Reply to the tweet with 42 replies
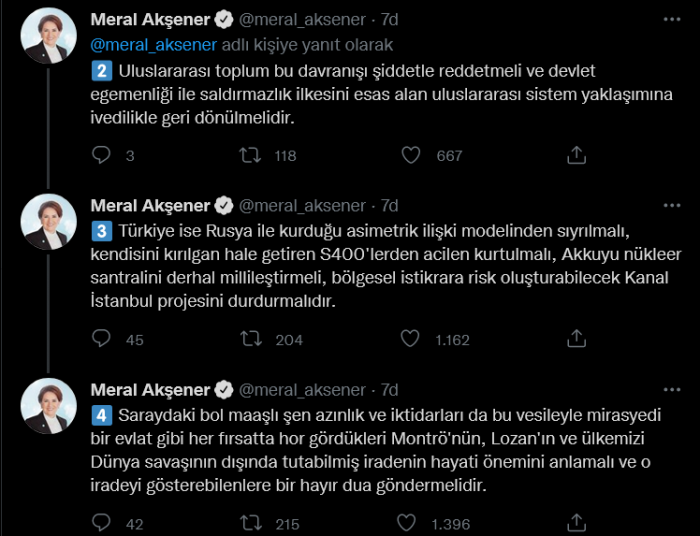The width and height of the screenshot is (700, 536). coord(101,523)
